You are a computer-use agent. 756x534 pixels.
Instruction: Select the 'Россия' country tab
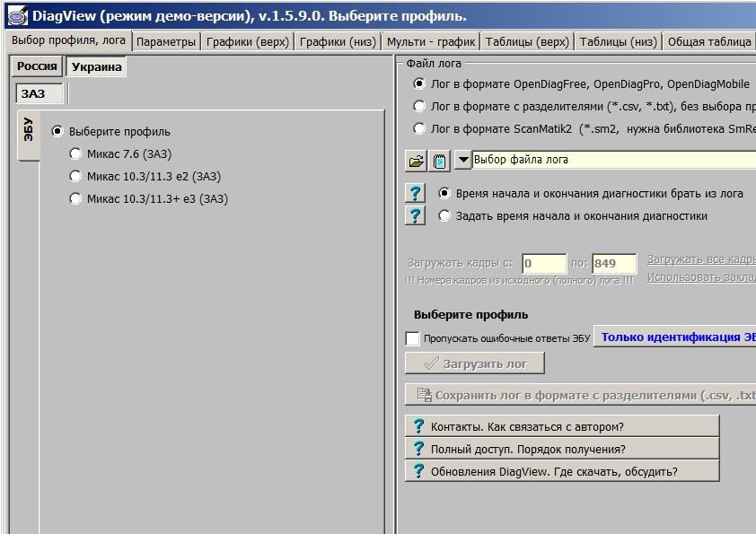pos(37,66)
